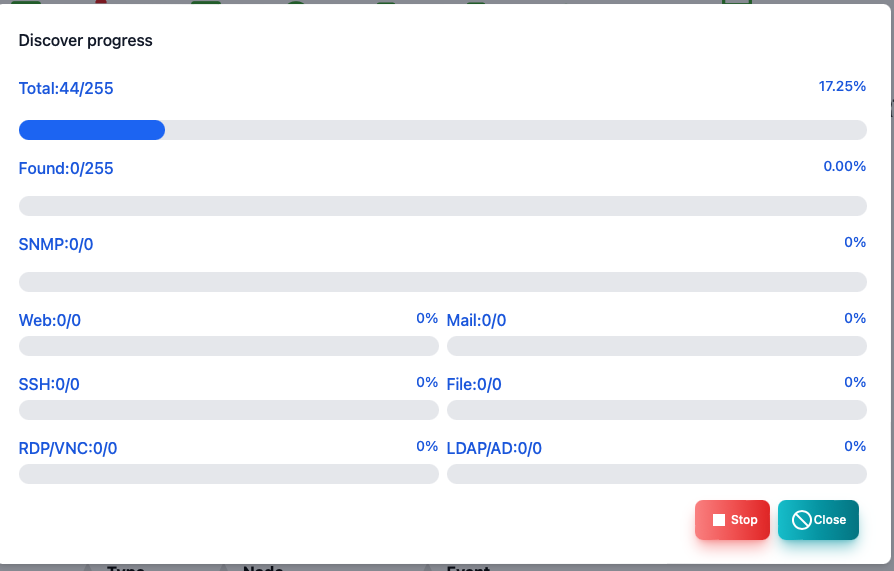Close the Discover progress dialog
Screen dimensions: 894x571
coord(818,520)
